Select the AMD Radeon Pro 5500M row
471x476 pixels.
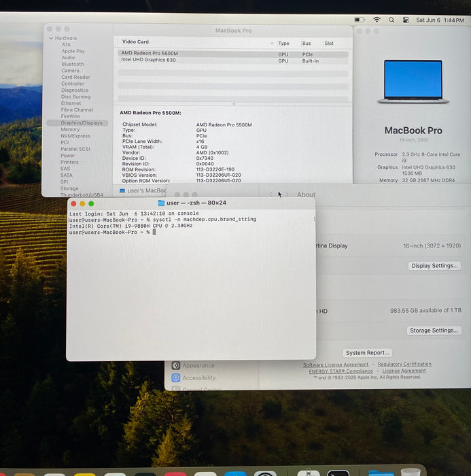pos(232,54)
